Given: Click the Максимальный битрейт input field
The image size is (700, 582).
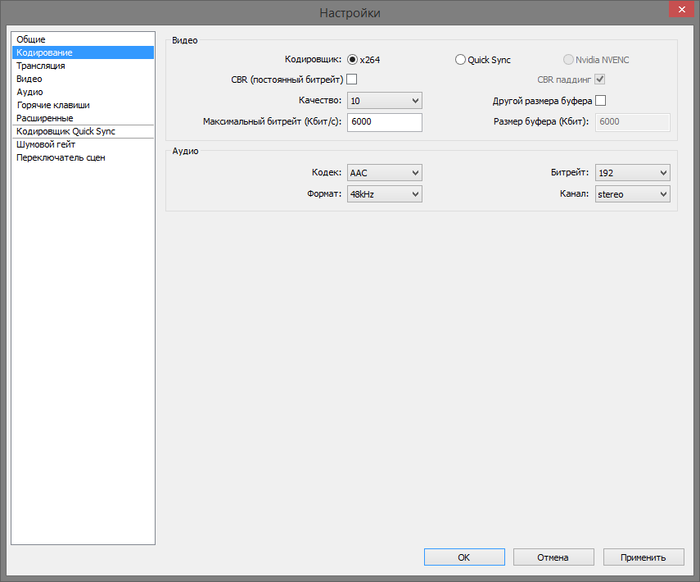Looking at the screenshot, I should point(384,122).
